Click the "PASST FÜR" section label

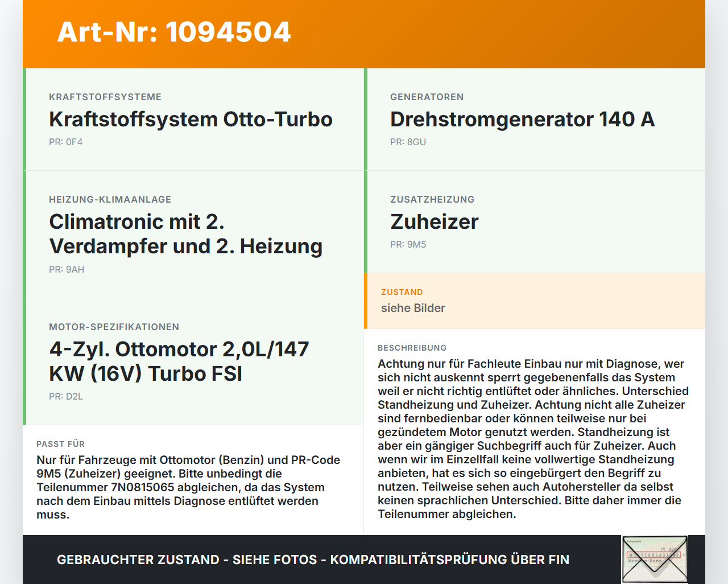click(61, 444)
